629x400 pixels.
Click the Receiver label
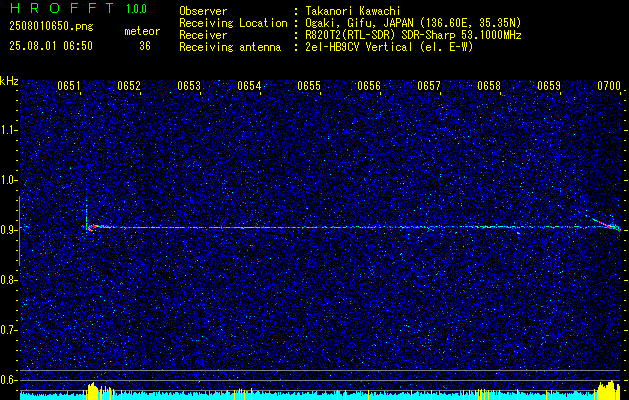tap(203, 35)
